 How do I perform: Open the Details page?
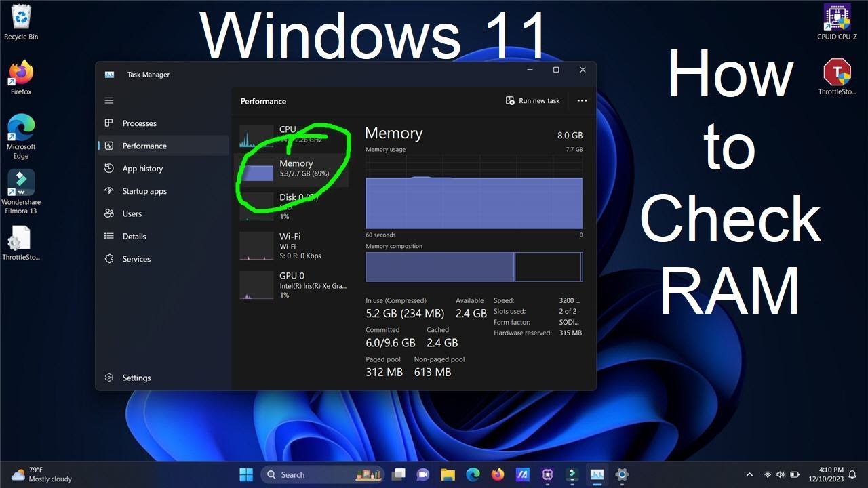pyautogui.click(x=163, y=236)
